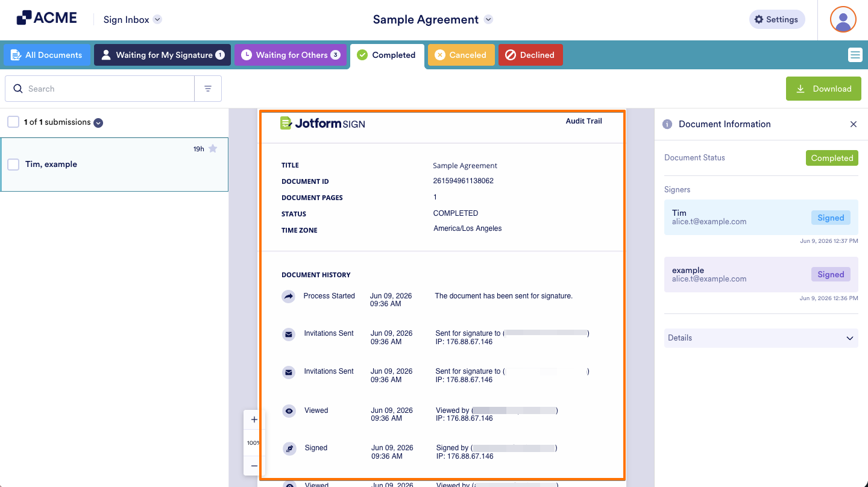Expand the Details section
This screenshot has height=487, width=868.
point(761,338)
